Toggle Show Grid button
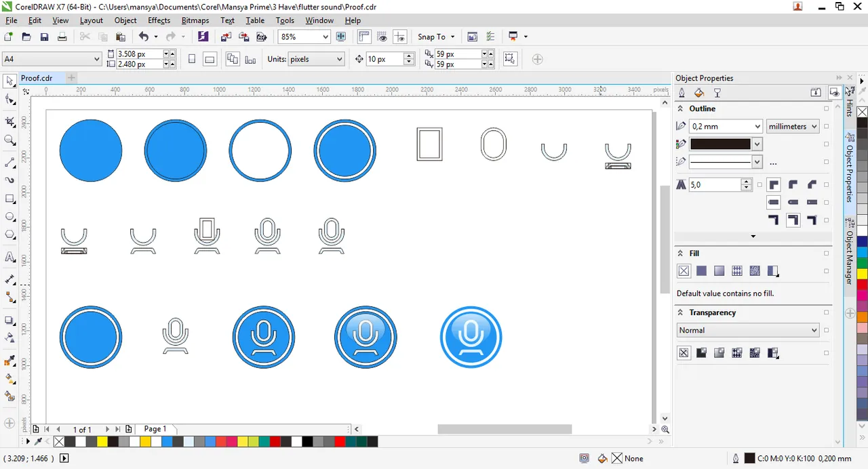 382,37
